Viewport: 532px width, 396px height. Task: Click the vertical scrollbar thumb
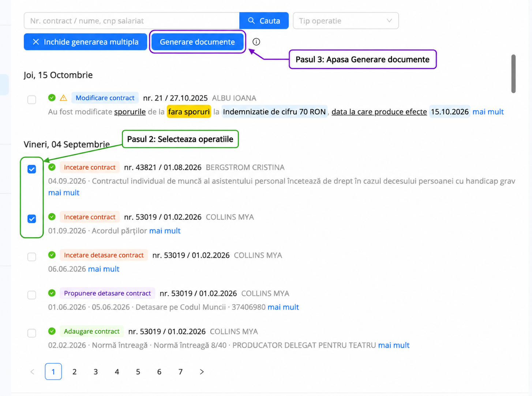click(513, 74)
